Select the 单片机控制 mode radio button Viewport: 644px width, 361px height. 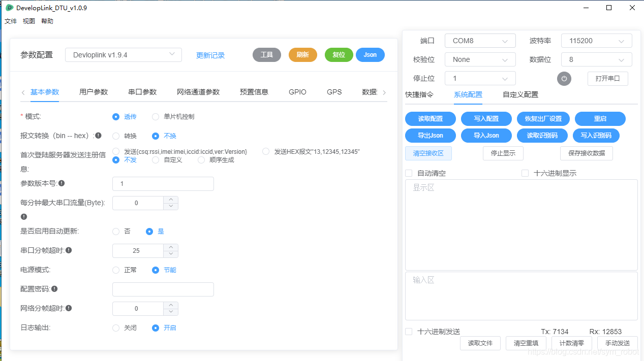coord(155,116)
